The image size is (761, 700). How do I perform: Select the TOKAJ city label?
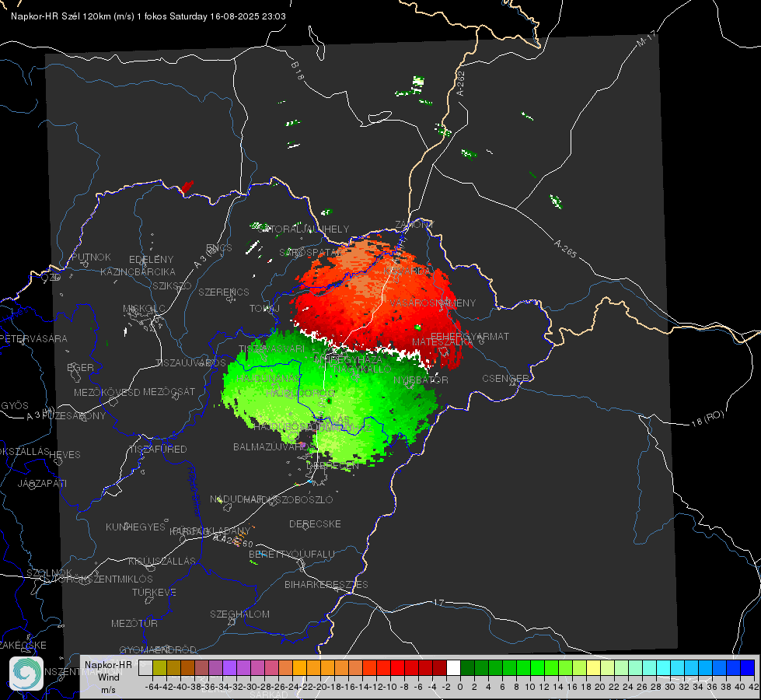(x=264, y=309)
